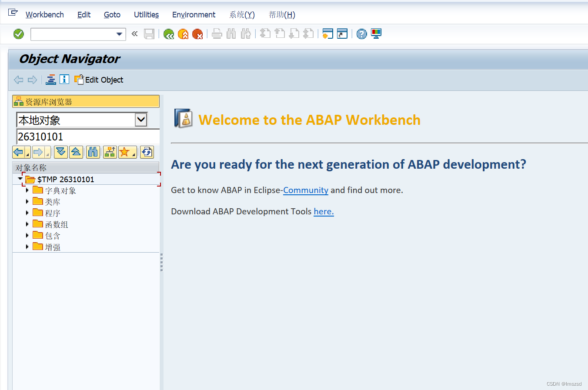
Task: Click the Last Page icon
Action: (308, 34)
